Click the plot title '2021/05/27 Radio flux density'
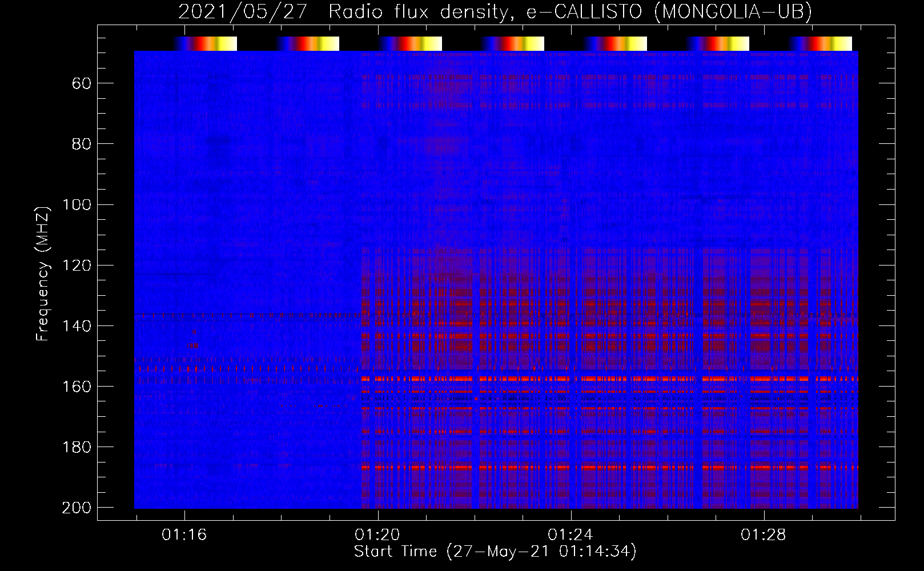Screen dimensions: 924x571 [495, 11]
